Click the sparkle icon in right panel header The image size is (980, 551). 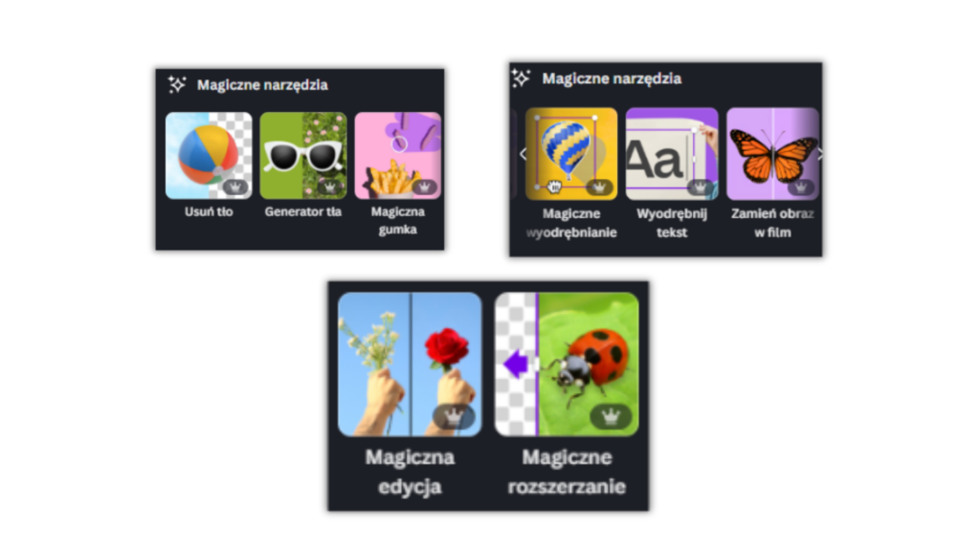pos(521,78)
